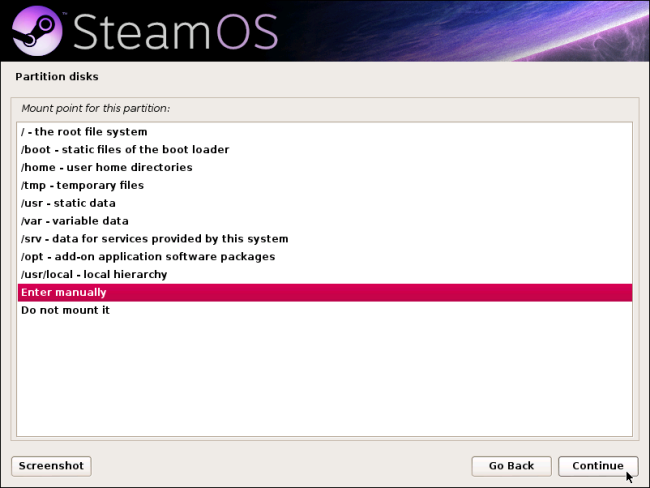Select /home user home directories option
Screen dimensions: 650x488
coord(325,168)
